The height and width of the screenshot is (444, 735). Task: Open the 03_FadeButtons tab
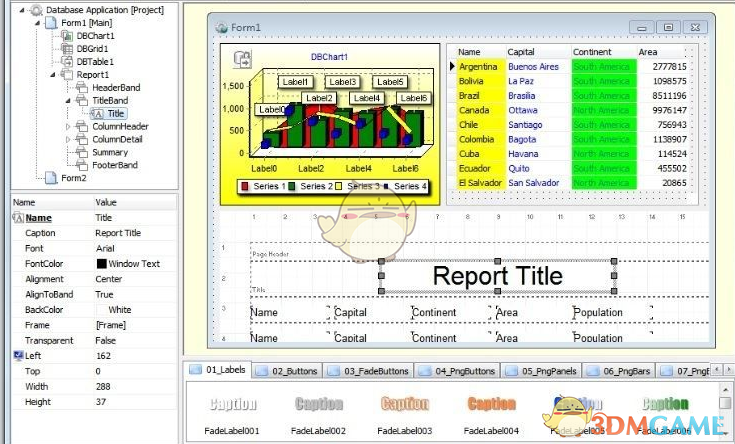point(369,371)
